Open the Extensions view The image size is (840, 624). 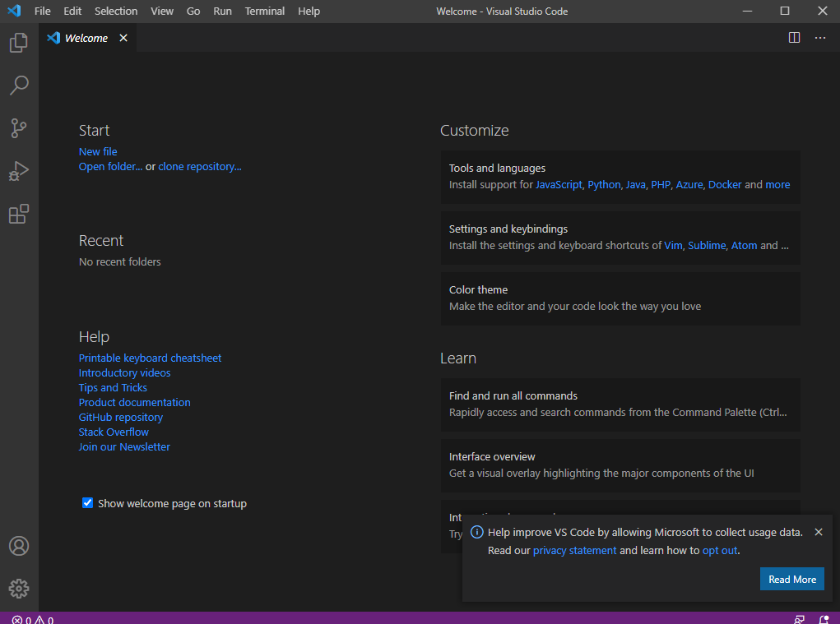[x=19, y=214]
